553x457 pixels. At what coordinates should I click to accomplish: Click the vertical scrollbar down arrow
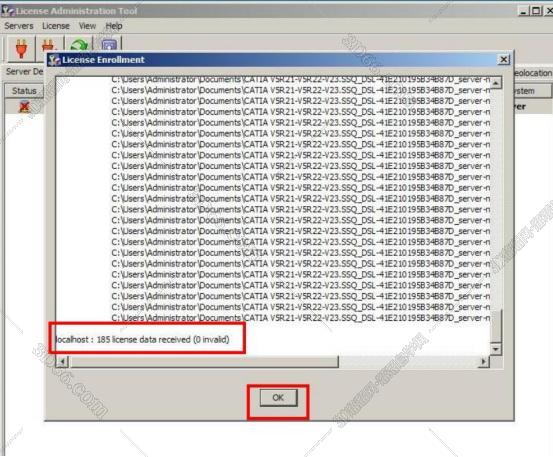tap(496, 349)
